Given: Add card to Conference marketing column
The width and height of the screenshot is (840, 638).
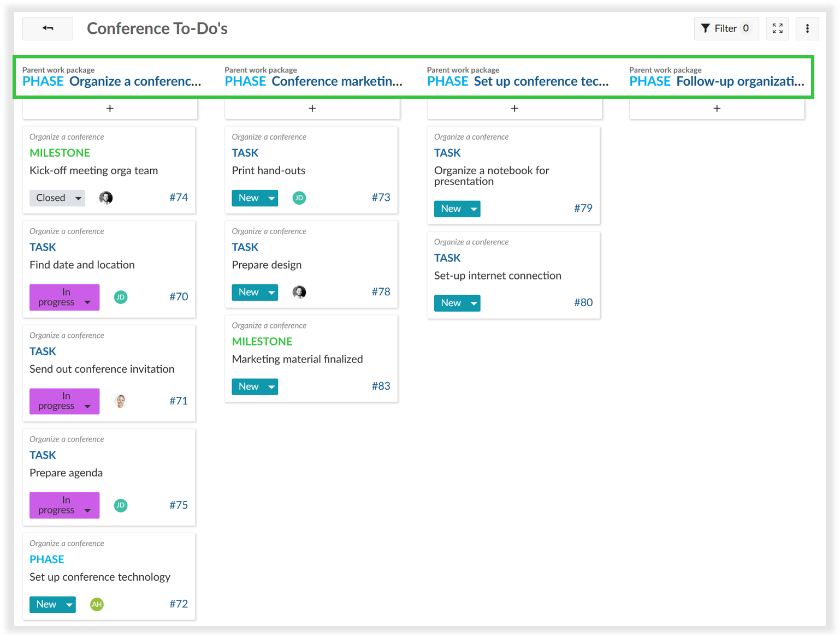Looking at the screenshot, I should coord(312,109).
